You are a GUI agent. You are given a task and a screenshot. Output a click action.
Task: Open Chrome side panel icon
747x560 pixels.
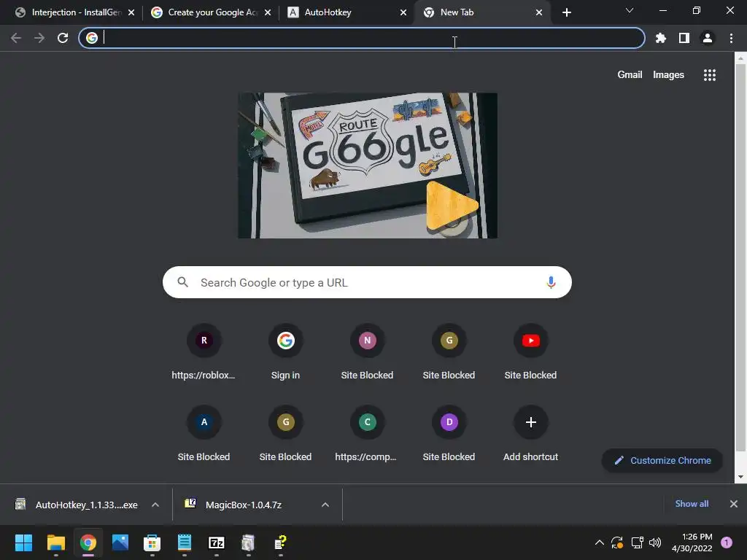click(684, 38)
